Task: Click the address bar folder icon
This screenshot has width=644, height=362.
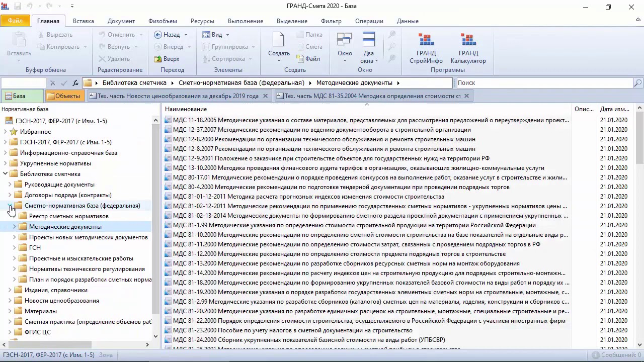Action: click(87, 83)
